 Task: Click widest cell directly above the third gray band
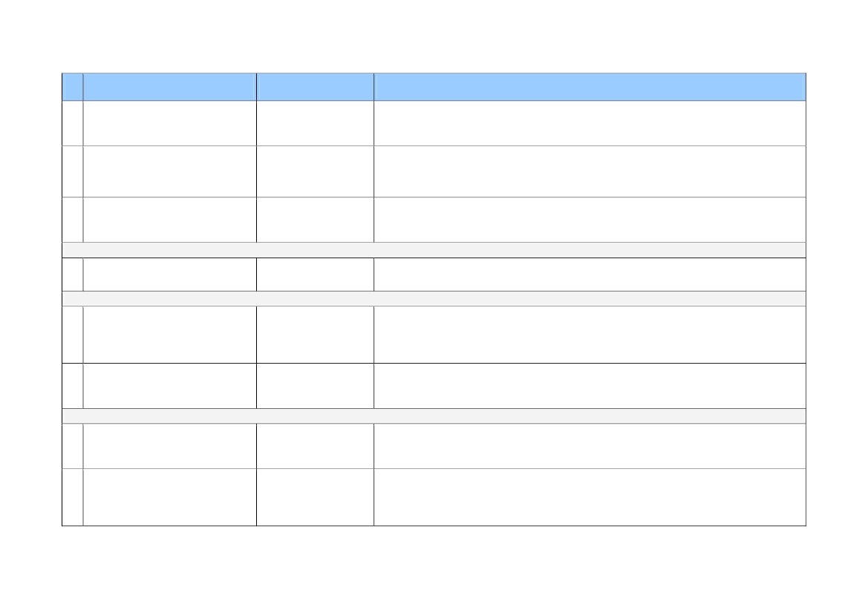pyautogui.click(x=590, y=386)
